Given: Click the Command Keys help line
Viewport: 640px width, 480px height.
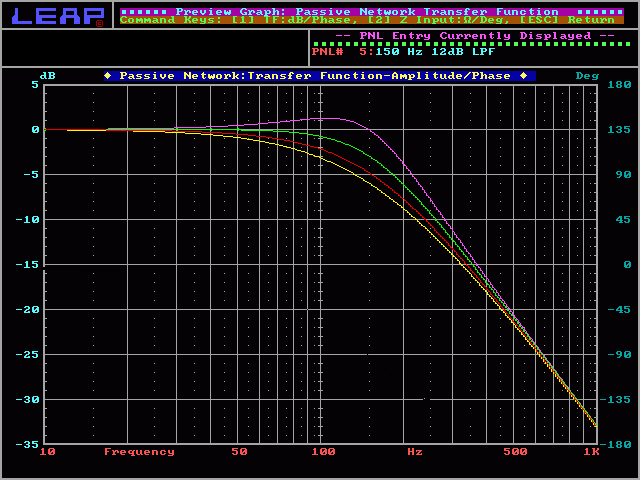Looking at the screenshot, I should 367,20.
